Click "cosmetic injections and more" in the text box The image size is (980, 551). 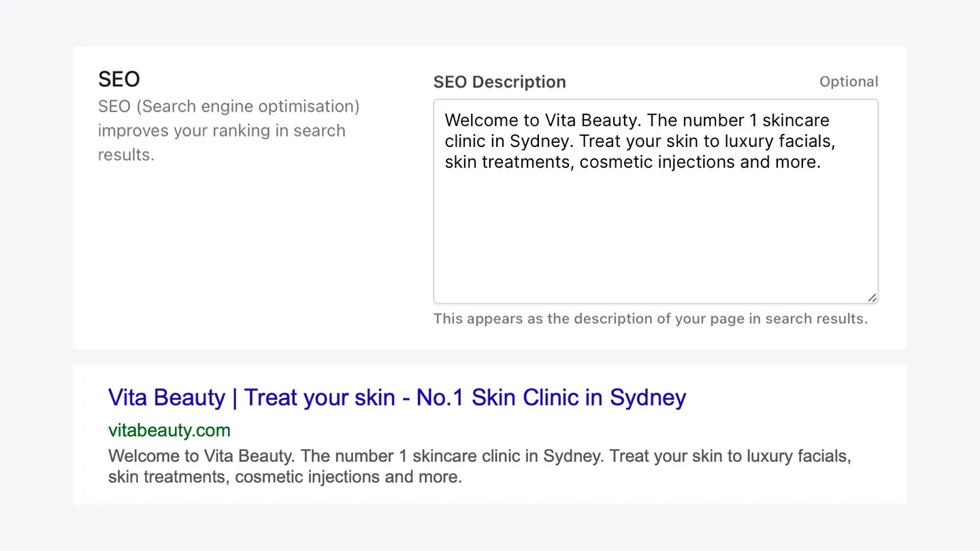coord(700,163)
